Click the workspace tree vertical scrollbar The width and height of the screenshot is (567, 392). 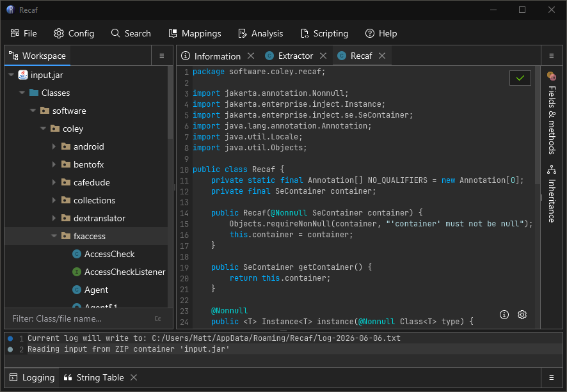(x=170, y=103)
